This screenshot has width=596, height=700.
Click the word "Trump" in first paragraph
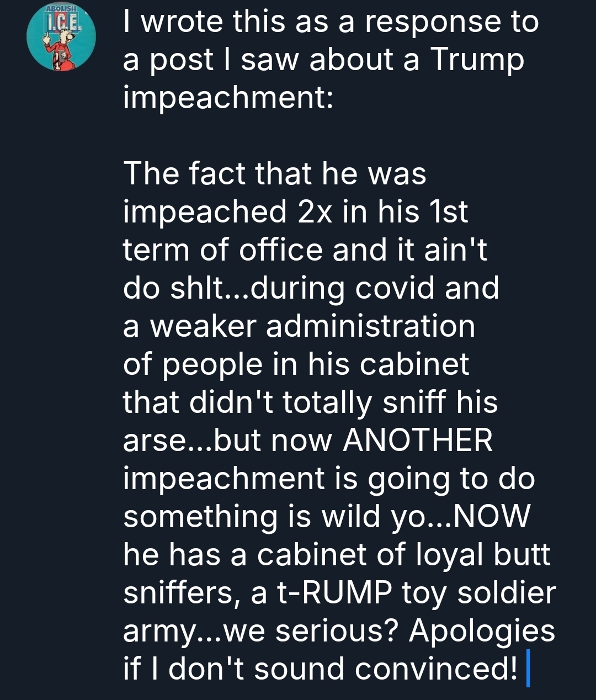coord(476,60)
